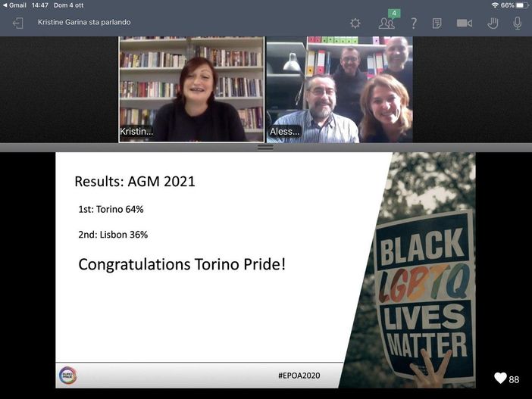Tap the 88 likes counter
Image resolution: width=532 pixels, height=399 pixels.
[x=515, y=379]
